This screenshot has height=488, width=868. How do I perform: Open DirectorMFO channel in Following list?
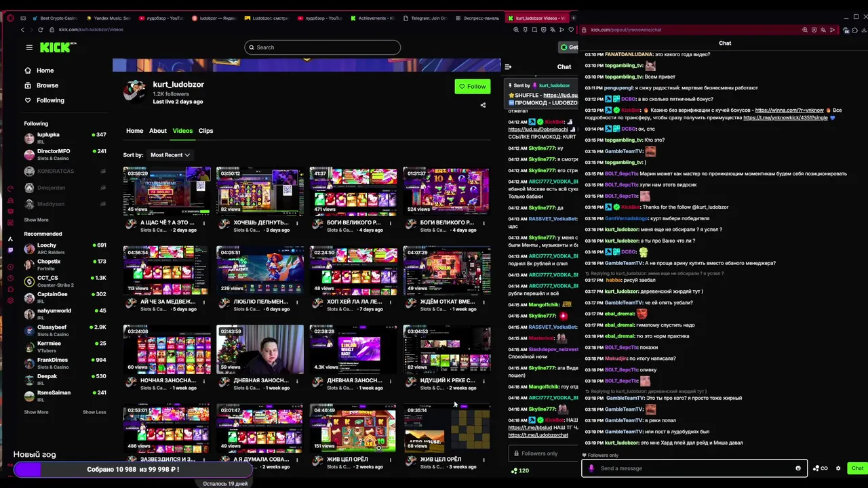(64, 154)
